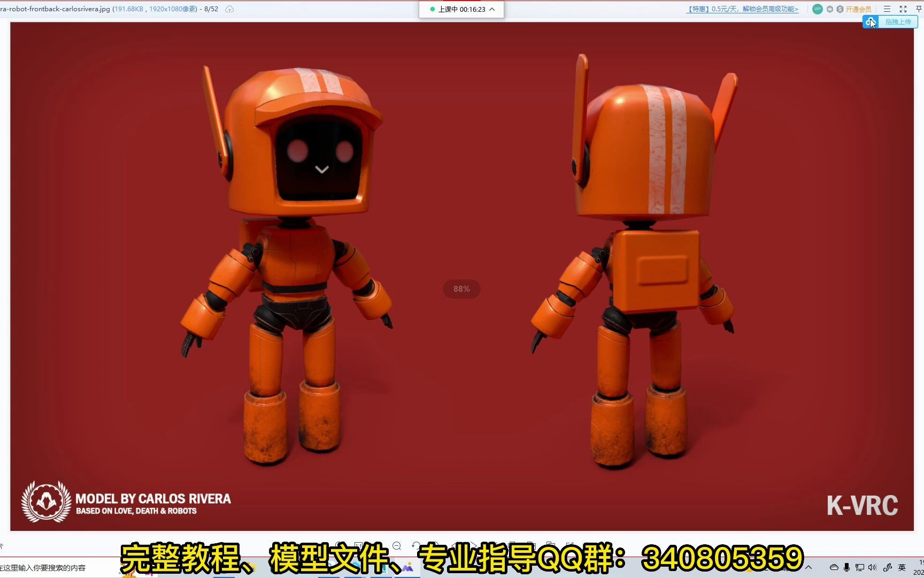
Task: Click the upload icon beside the filename
Action: (x=229, y=9)
